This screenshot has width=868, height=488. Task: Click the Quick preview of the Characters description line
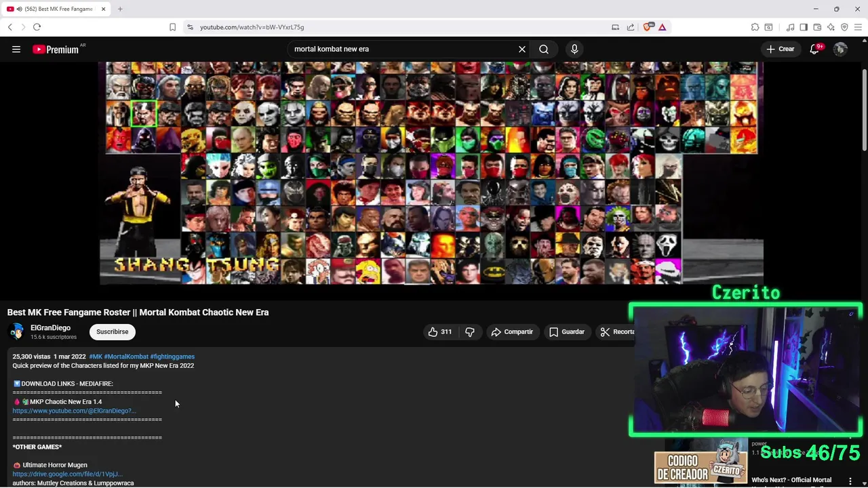pyautogui.click(x=103, y=365)
